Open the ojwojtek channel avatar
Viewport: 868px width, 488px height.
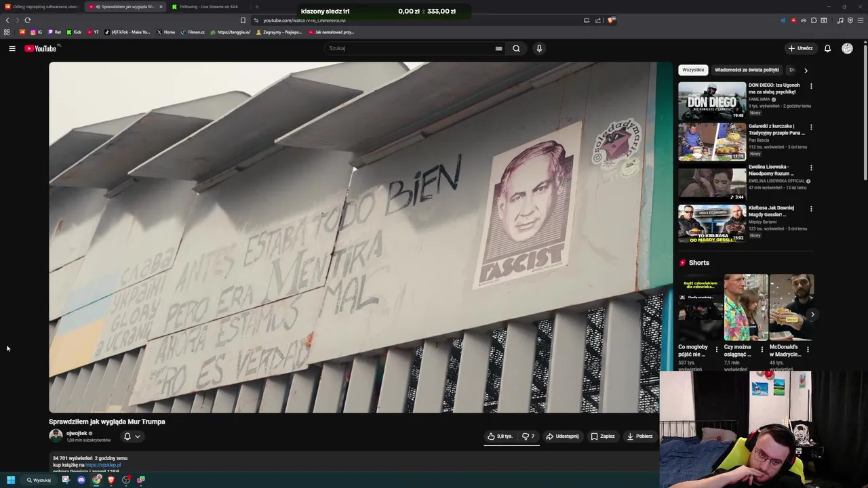56,436
